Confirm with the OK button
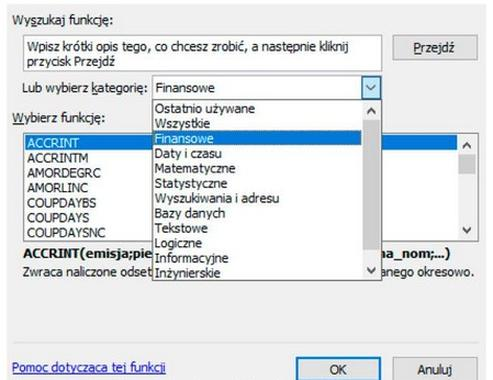The image size is (493, 380). [x=338, y=369]
